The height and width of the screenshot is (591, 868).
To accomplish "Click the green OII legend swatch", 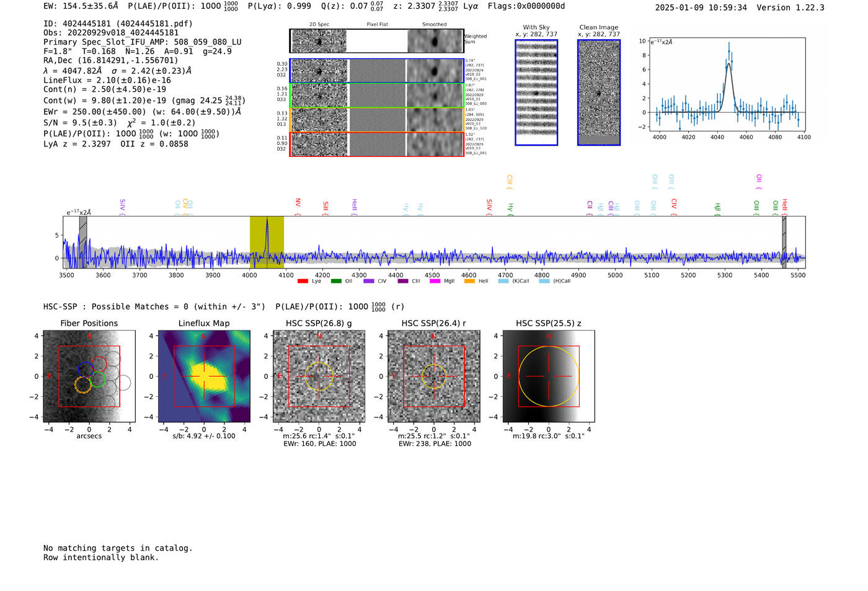I will coord(336,281).
